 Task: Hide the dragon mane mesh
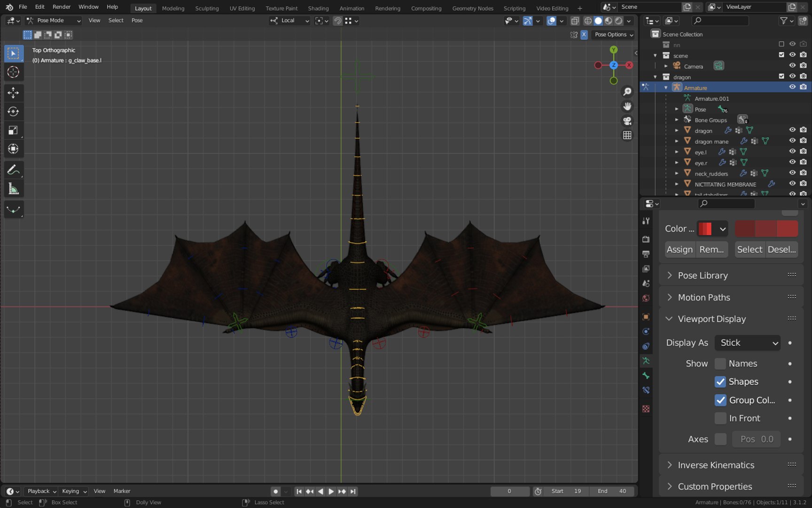point(792,141)
